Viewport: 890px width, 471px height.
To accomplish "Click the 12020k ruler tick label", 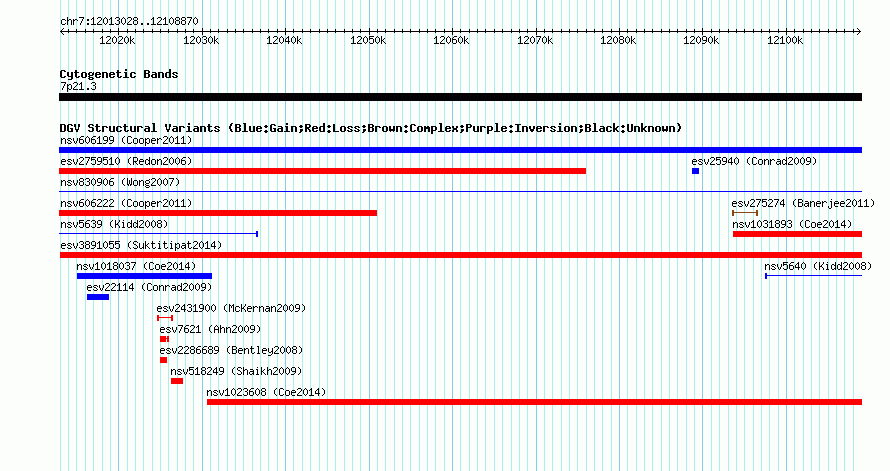I will pos(117,41).
